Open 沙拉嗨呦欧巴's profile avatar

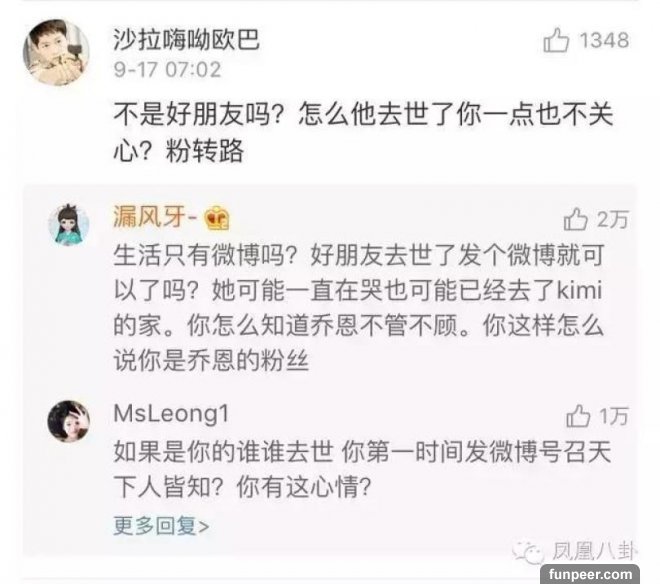click(56, 53)
